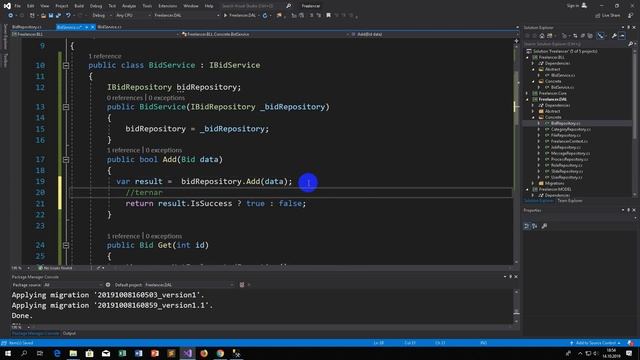Click the Undo toolbar icon
Viewport: 640px width, 360px height.
tap(68, 16)
